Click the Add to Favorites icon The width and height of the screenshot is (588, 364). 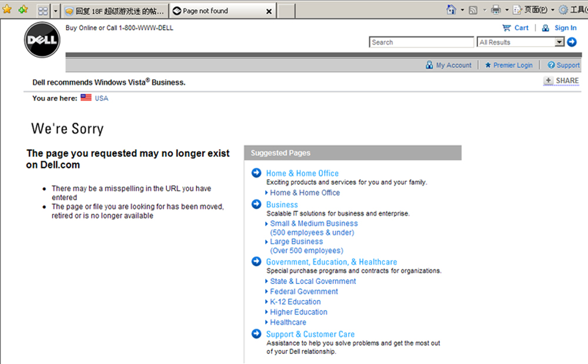pos(24,9)
